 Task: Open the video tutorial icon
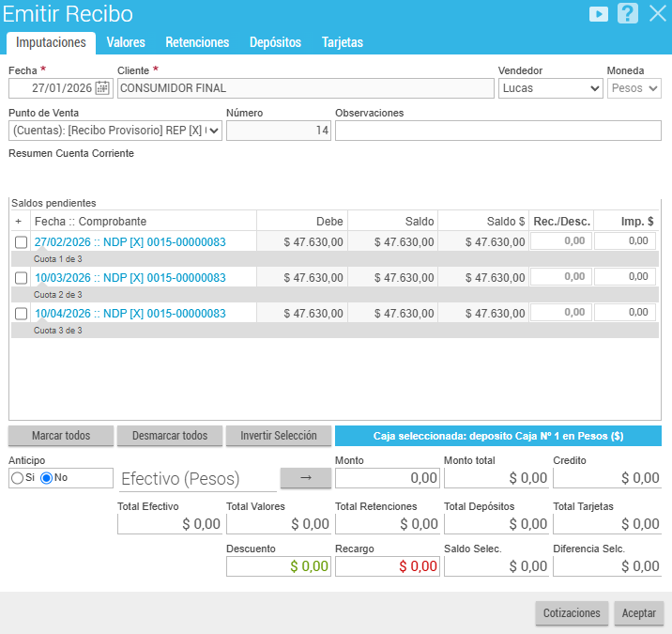598,14
